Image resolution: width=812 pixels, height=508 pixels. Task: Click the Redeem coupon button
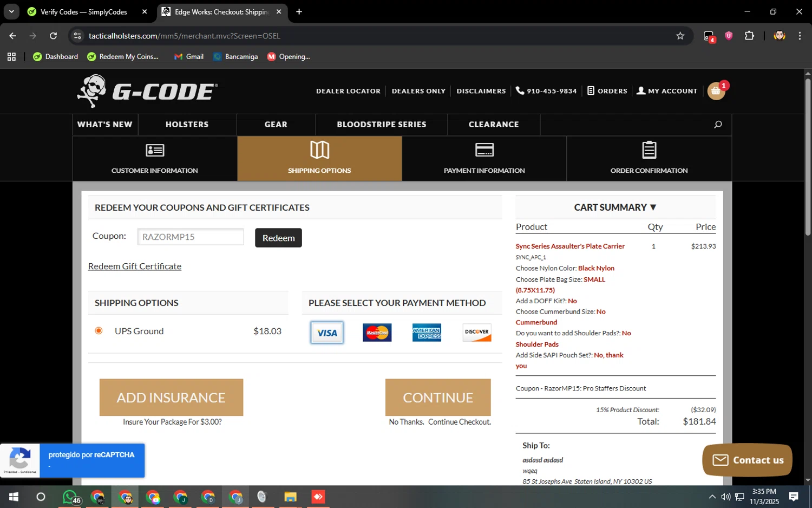coord(278,238)
